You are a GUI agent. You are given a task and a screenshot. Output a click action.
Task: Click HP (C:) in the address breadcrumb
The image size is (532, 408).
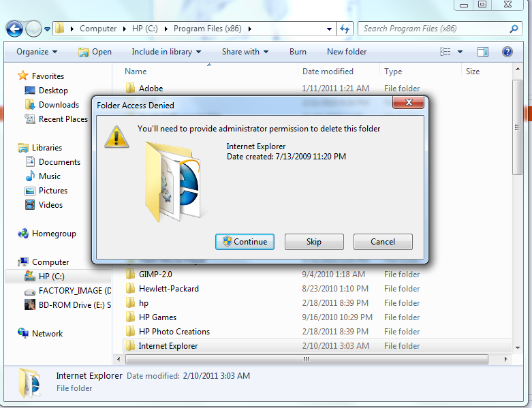tap(145, 29)
